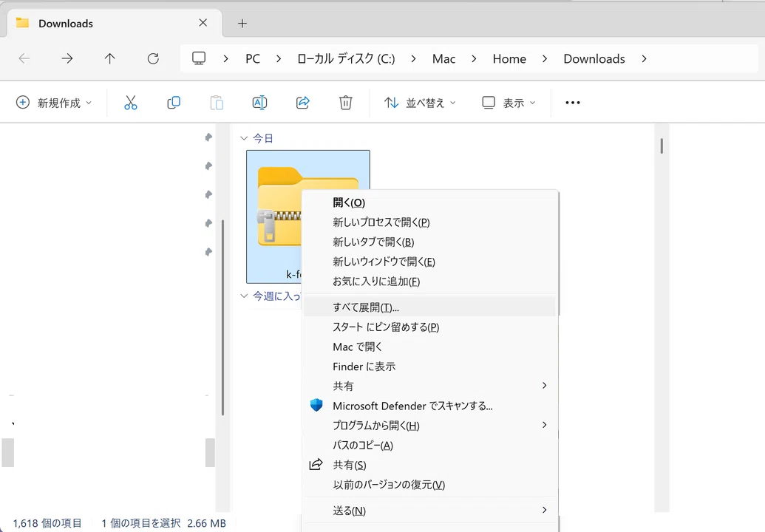This screenshot has width=765, height=532.
Task: Open 表示 view dropdown
Action: (509, 103)
